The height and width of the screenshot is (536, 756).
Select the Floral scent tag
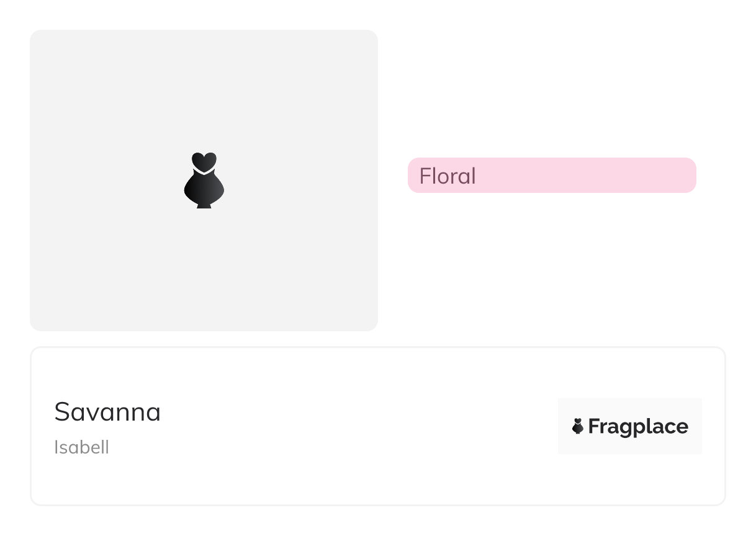click(552, 176)
